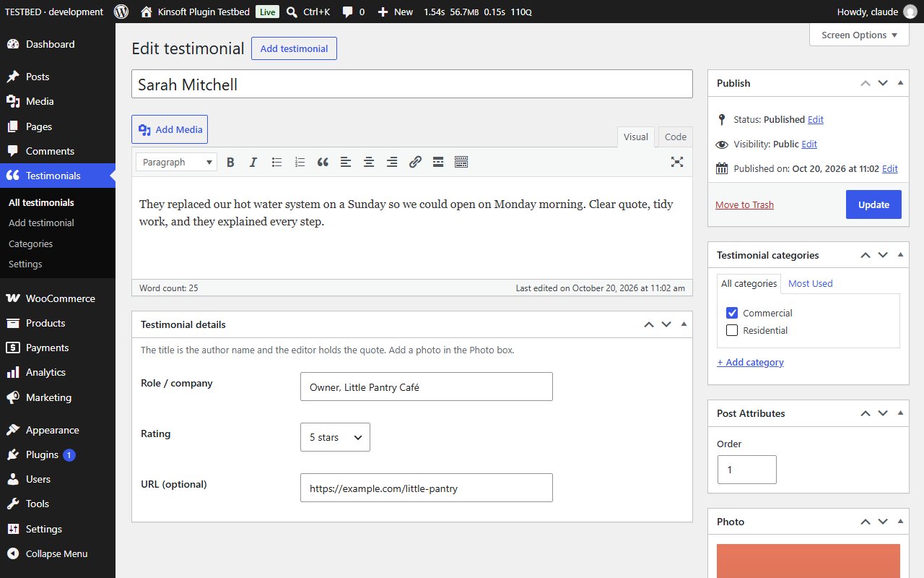Collapse the Testimonial categories panel
Viewport: 924px width, 578px height.
pos(900,255)
